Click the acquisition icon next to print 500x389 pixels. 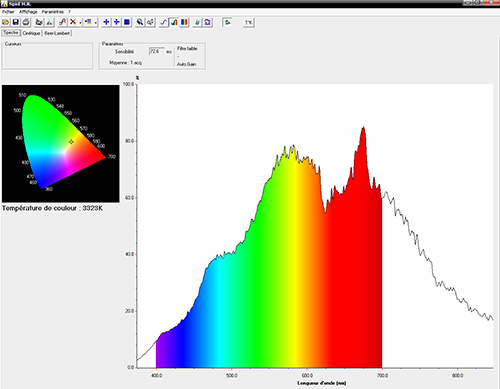(39, 22)
